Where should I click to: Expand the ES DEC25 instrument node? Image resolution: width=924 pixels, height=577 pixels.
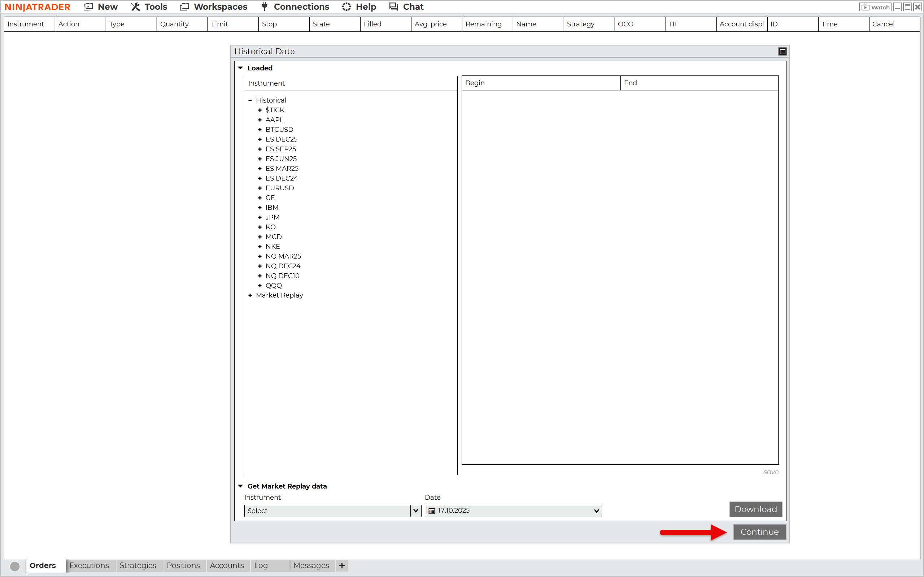(260, 139)
